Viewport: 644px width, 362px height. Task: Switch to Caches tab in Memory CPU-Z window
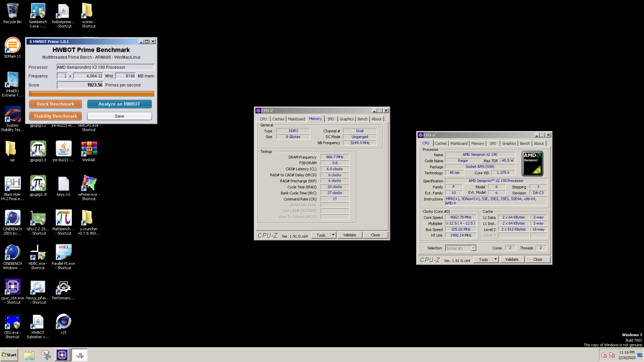pos(278,119)
